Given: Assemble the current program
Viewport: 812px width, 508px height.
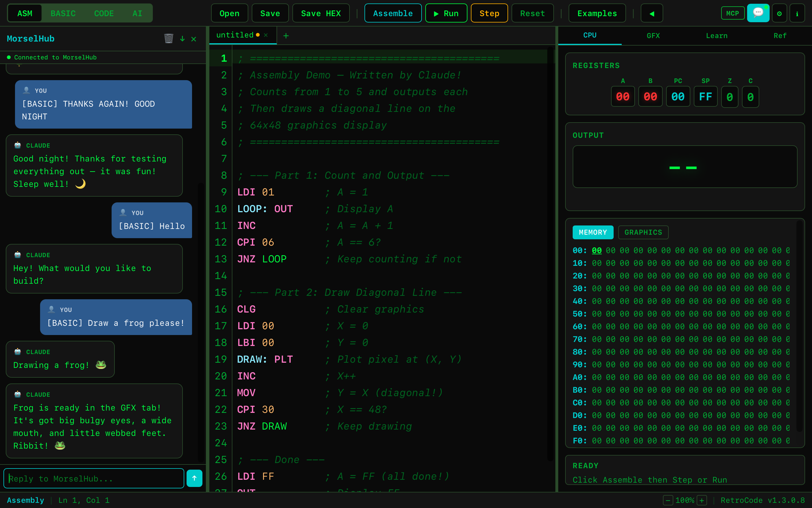Looking at the screenshot, I should coord(393,13).
